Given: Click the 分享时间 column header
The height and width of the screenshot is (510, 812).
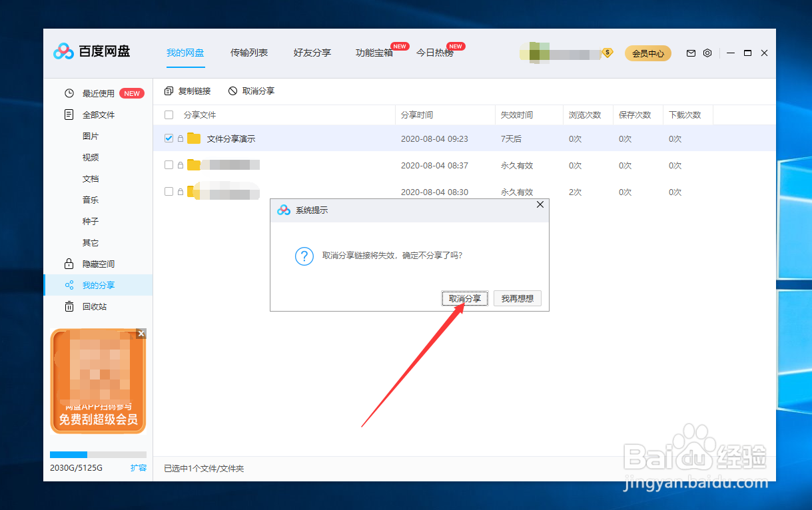Looking at the screenshot, I should [417, 115].
